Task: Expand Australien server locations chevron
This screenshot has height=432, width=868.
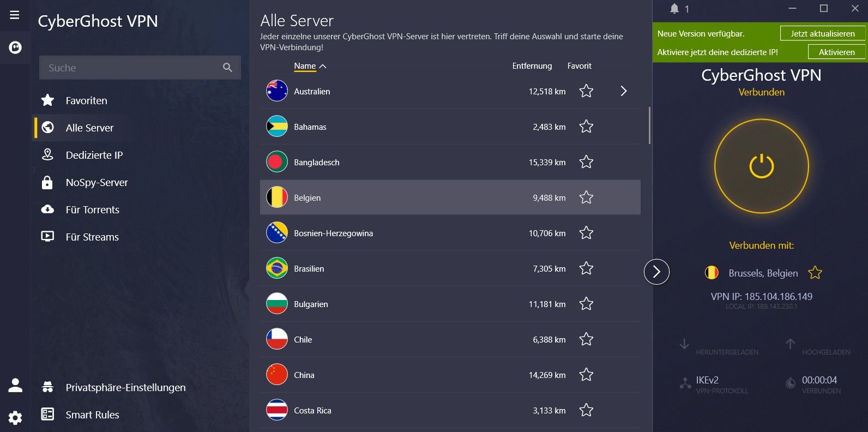Action: pyautogui.click(x=624, y=91)
